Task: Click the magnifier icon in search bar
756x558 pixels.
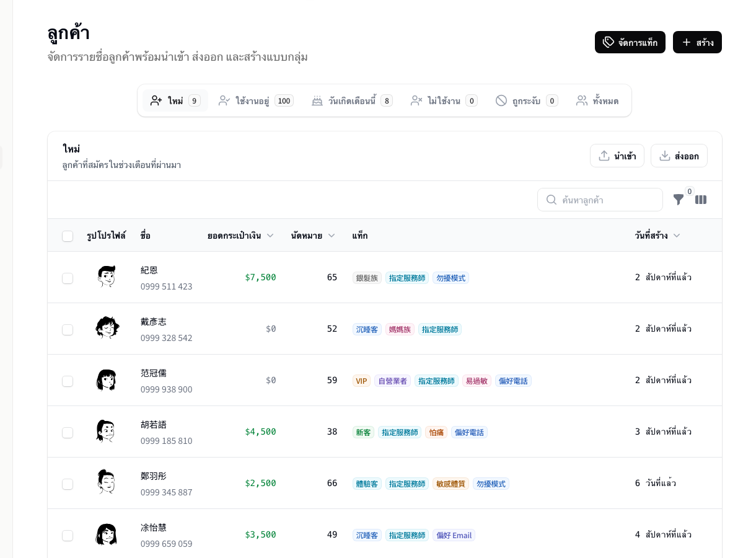Action: coord(552,200)
